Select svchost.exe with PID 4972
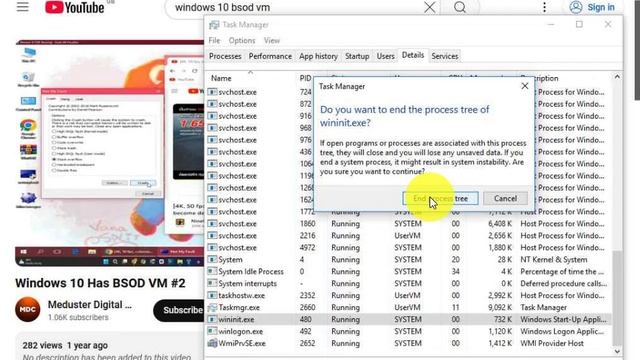The width and height of the screenshot is (640, 360). (409, 247)
